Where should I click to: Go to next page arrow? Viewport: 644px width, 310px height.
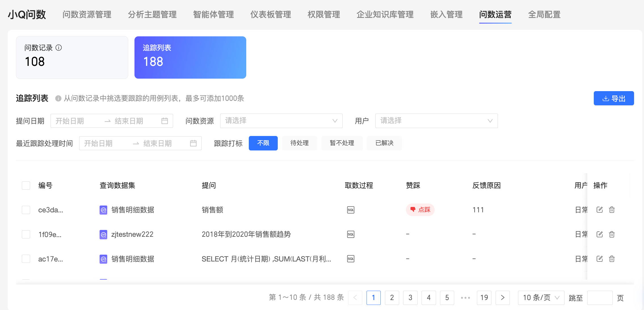pyautogui.click(x=502, y=298)
